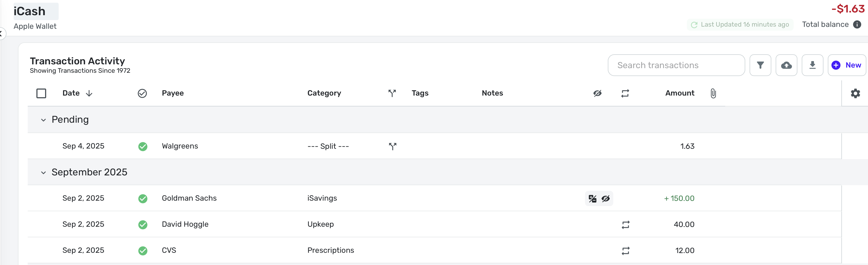The height and width of the screenshot is (265, 868).
Task: Click the split icon on Walgreens row
Action: point(392,146)
